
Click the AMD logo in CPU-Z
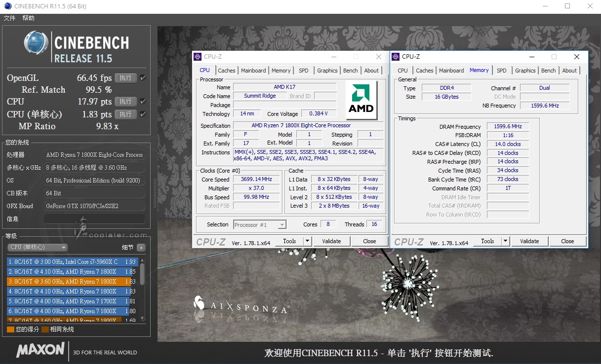pos(361,100)
